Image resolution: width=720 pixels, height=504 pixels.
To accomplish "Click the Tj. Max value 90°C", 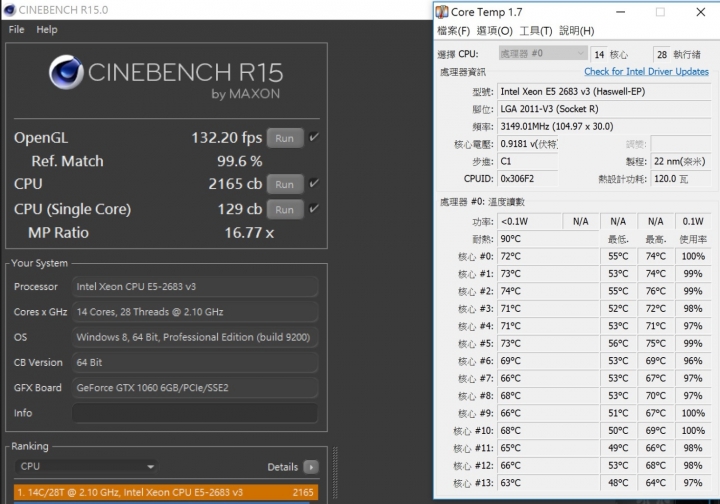I will point(548,239).
